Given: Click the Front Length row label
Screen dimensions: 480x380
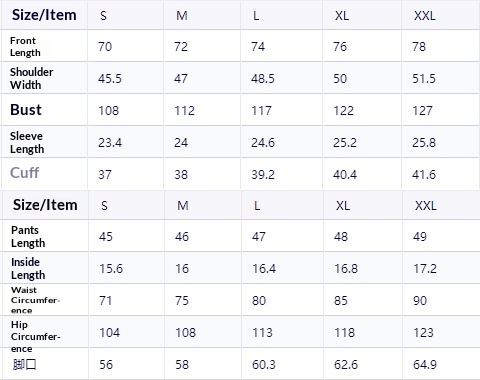Looking at the screenshot, I should coord(25,47).
